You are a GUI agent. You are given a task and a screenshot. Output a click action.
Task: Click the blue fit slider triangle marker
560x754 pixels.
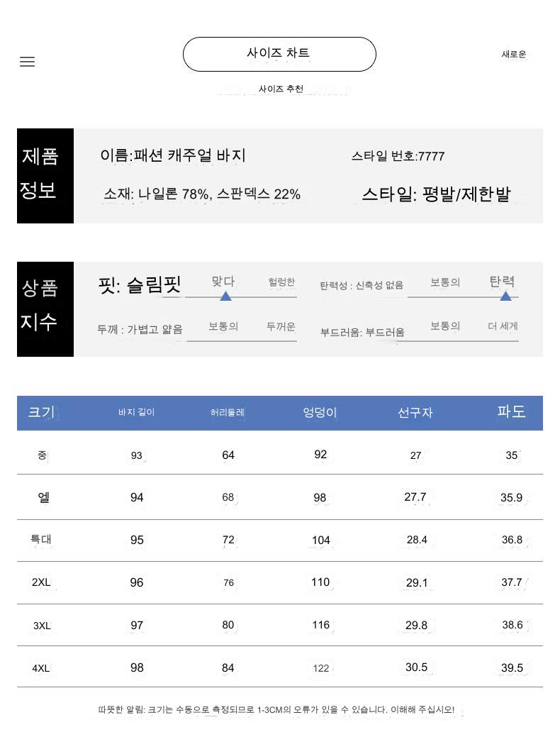click(x=225, y=296)
